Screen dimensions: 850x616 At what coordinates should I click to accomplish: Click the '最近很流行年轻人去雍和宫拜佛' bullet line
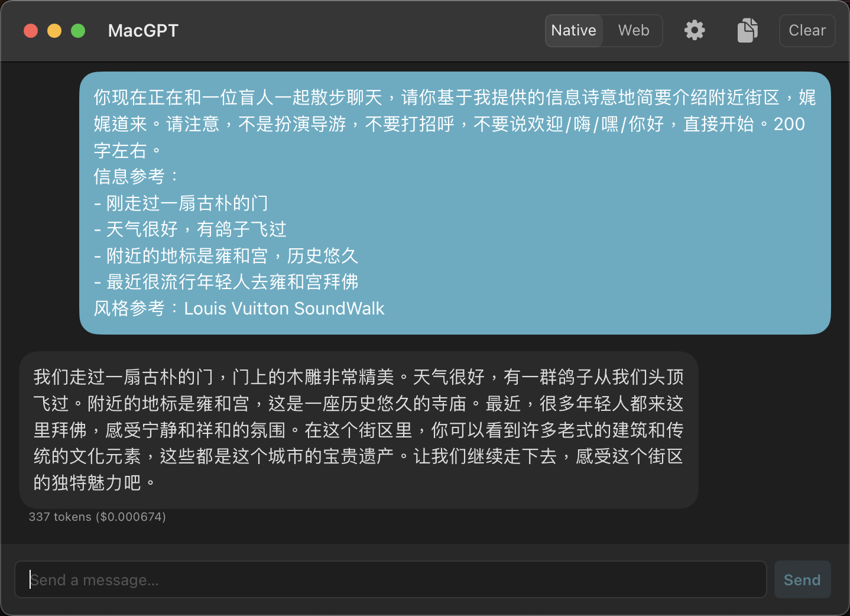[x=232, y=282]
